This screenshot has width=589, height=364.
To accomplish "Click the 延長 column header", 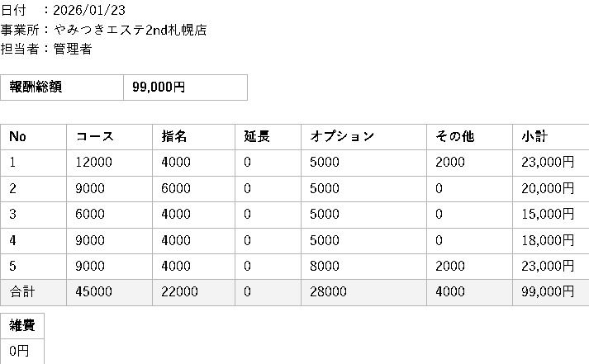I will point(257,136).
